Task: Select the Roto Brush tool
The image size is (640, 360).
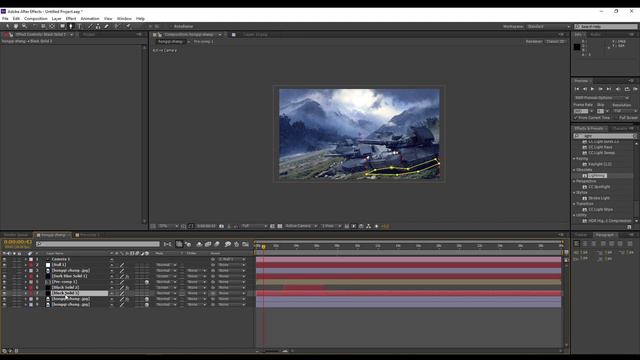Action: (x=118, y=26)
